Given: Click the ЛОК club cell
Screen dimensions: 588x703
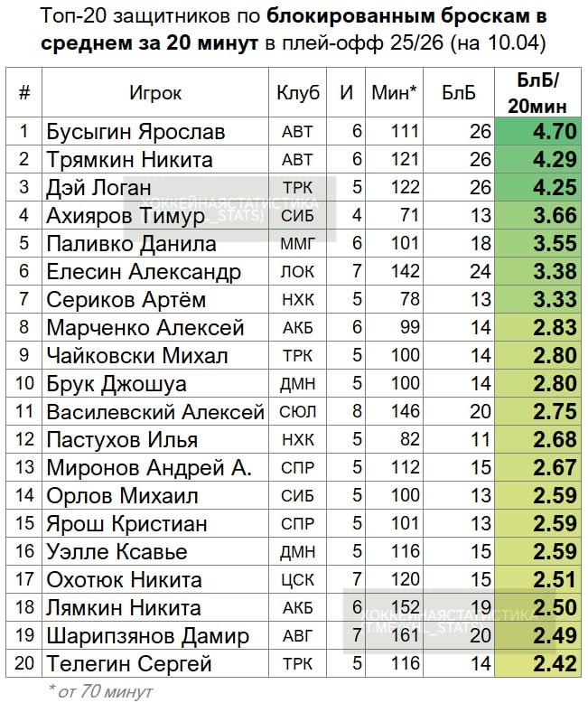Looking at the screenshot, I should click(x=298, y=272).
